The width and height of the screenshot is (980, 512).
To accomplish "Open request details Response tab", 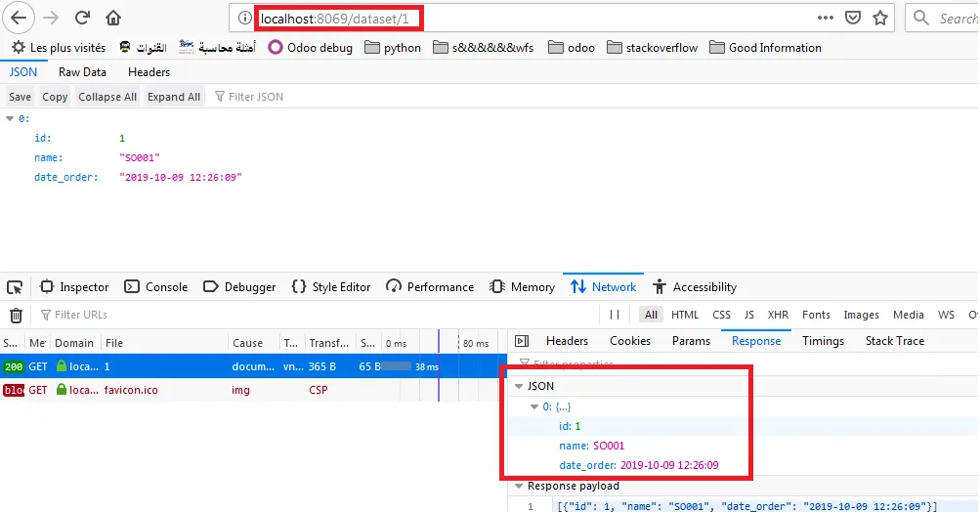I will click(x=756, y=341).
